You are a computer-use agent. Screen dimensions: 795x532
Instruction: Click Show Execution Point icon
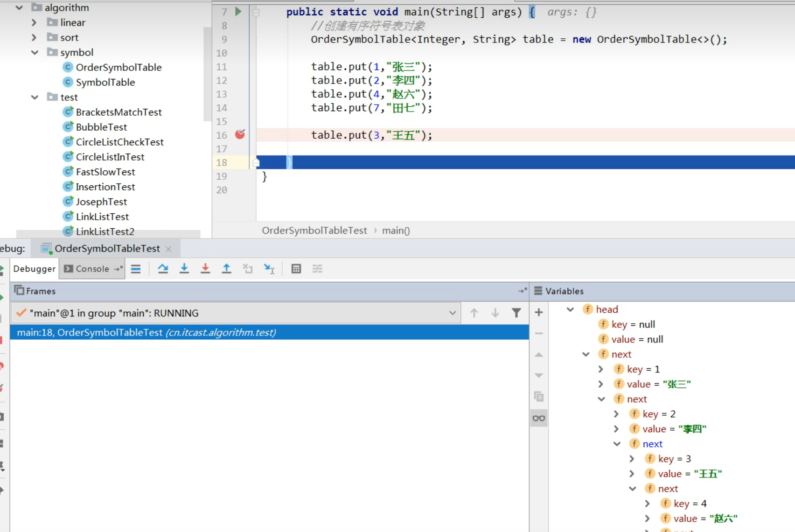pyautogui.click(x=136, y=268)
